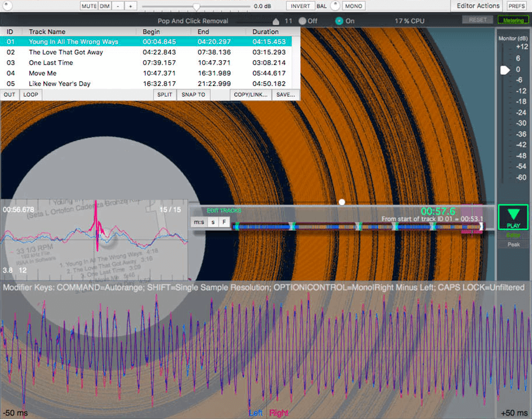532x419 pixels.
Task: Switch time display to m:s format
Action: [x=200, y=222]
